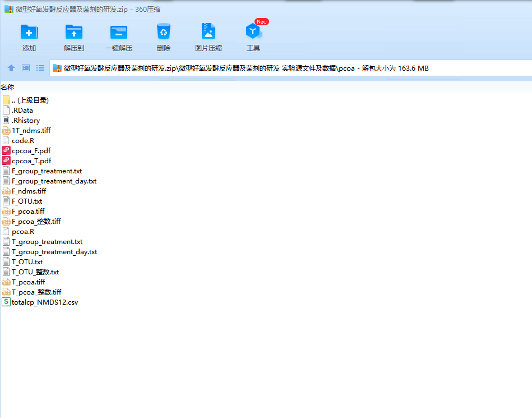
Task: Click the 删除 (Delete) recycle icon
Action: (163, 31)
